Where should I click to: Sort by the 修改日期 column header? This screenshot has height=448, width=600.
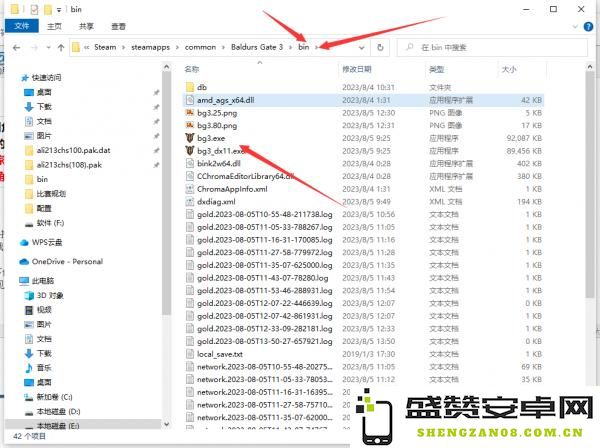[357, 69]
